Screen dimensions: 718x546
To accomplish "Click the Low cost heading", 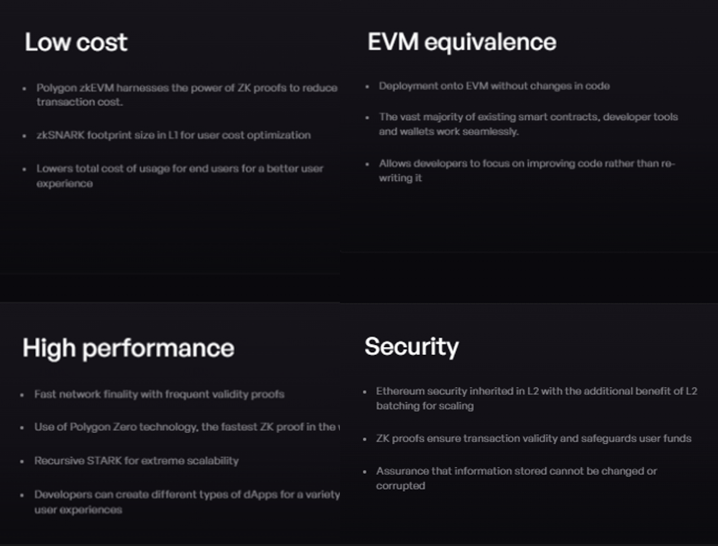I will click(76, 42).
